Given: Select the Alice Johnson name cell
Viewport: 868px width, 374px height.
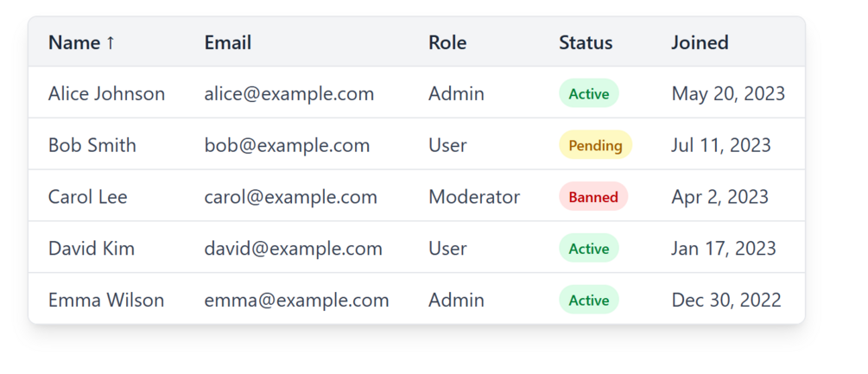Looking at the screenshot, I should click(x=106, y=93).
